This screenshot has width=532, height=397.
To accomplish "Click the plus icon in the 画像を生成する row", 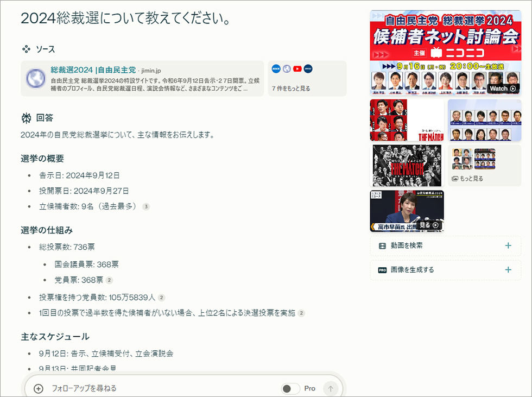I will point(508,270).
